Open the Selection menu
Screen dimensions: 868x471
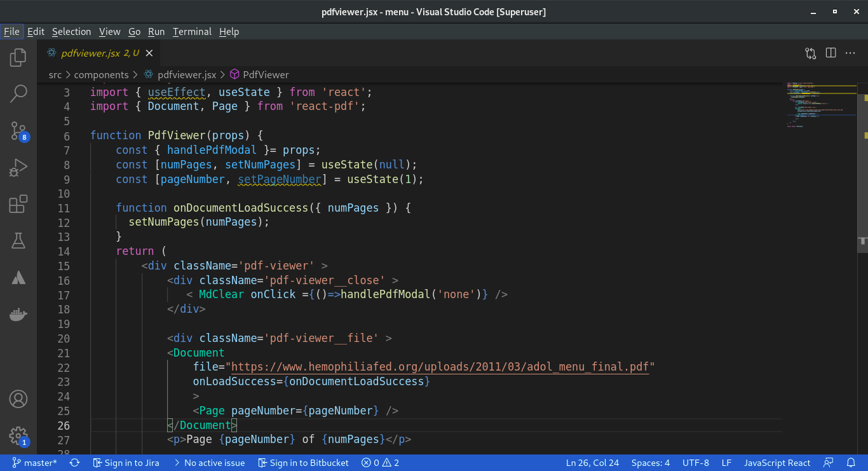pos(71,31)
